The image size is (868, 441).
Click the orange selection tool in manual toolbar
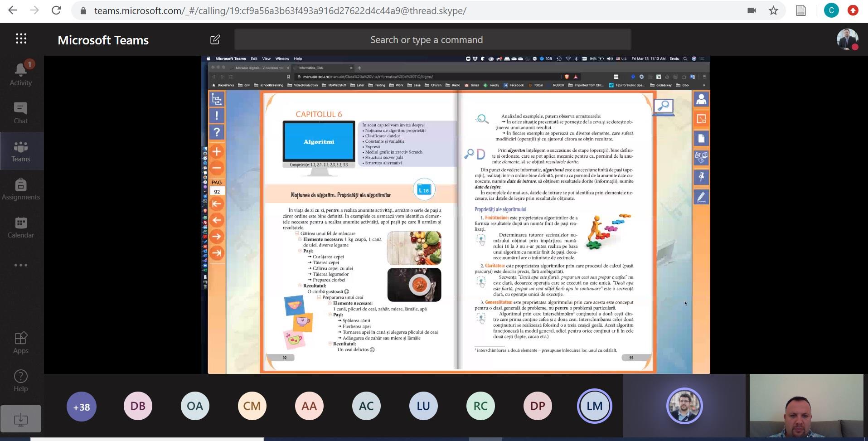tap(701, 119)
